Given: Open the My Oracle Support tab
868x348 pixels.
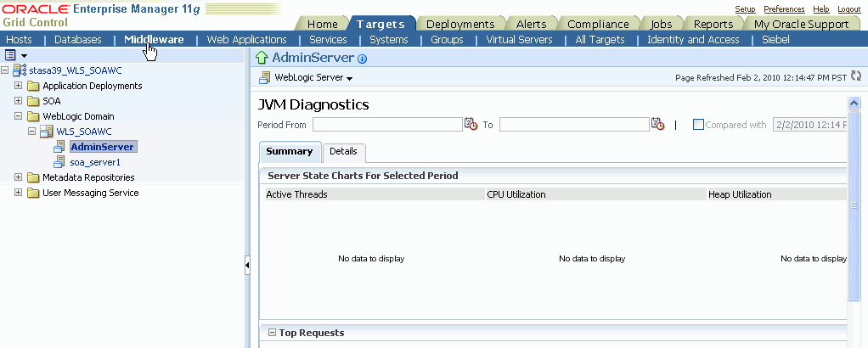Looking at the screenshot, I should point(800,24).
